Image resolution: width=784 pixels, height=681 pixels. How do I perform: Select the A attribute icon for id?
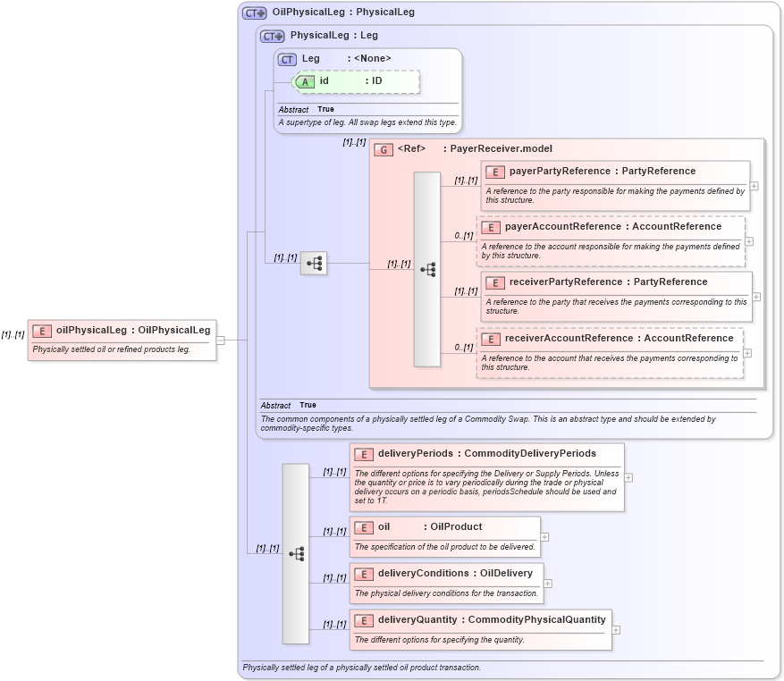coord(305,82)
